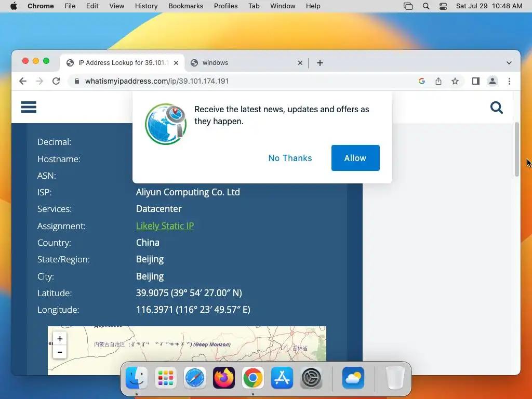The width and height of the screenshot is (532, 399).
Task: Open the View menu
Action: (x=117, y=6)
